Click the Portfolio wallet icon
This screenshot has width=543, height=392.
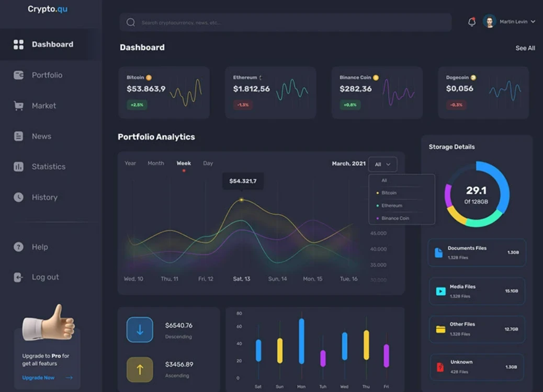18,75
